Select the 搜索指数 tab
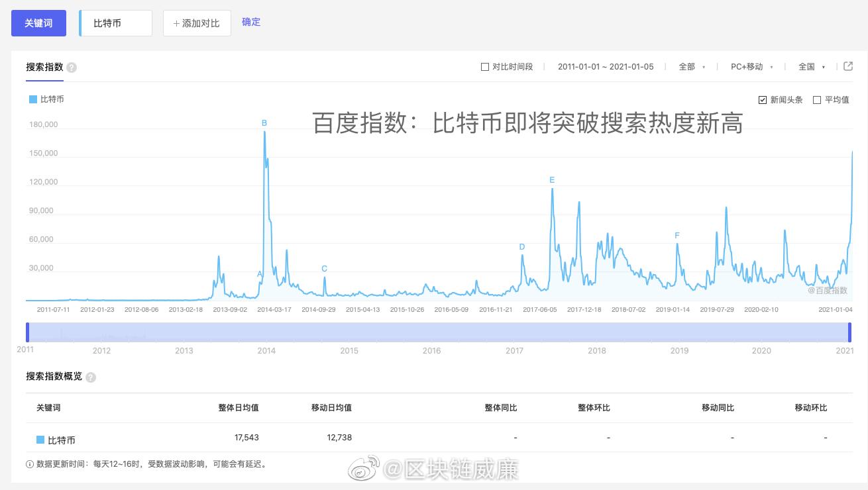 point(44,67)
